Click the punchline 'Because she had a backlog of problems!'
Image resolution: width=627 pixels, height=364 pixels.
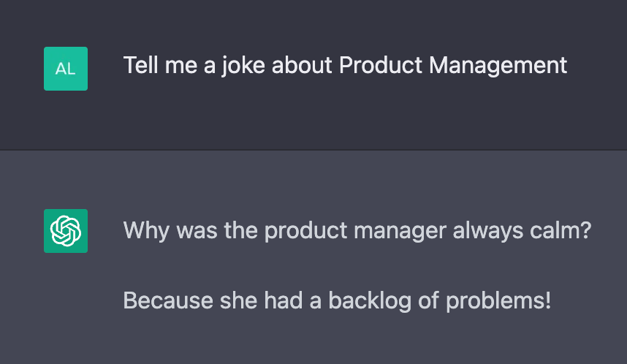337,300
